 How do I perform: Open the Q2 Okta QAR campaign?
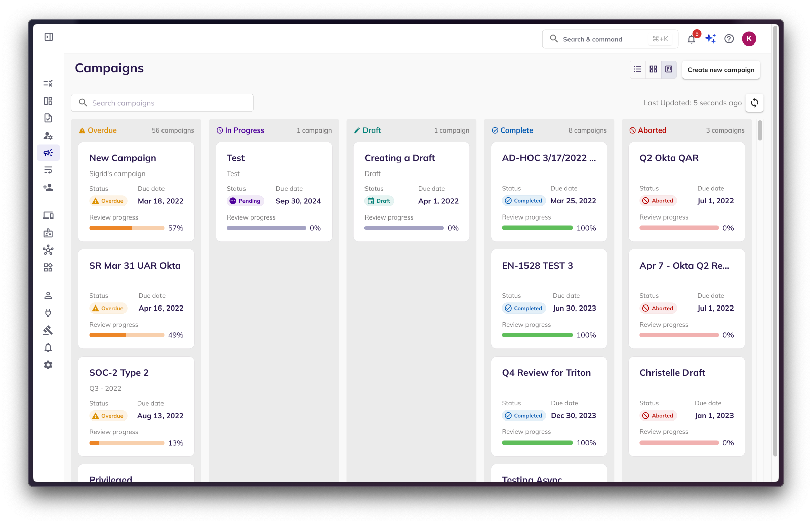point(669,158)
